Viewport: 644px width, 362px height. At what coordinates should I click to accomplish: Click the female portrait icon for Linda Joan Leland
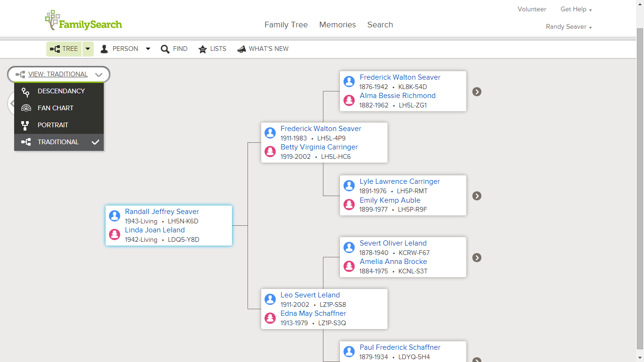(x=115, y=234)
